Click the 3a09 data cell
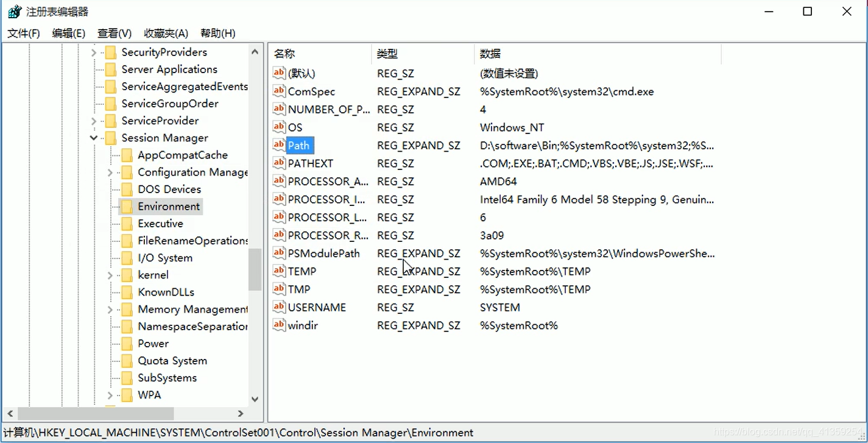 [x=492, y=235]
